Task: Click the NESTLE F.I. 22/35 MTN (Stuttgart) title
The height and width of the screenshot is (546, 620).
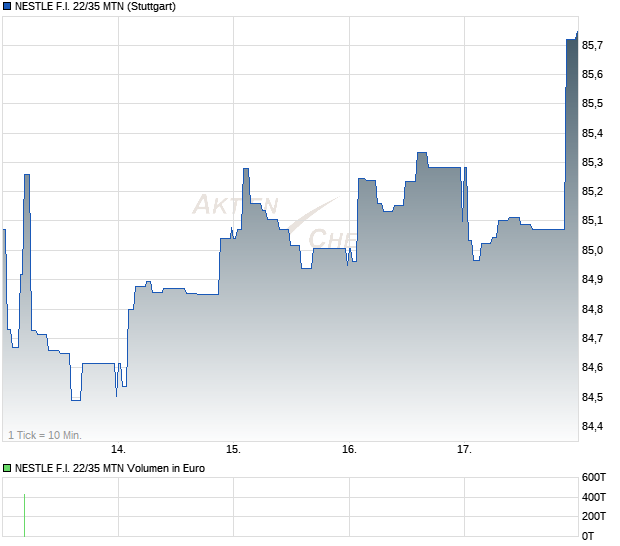Action: (95, 6)
